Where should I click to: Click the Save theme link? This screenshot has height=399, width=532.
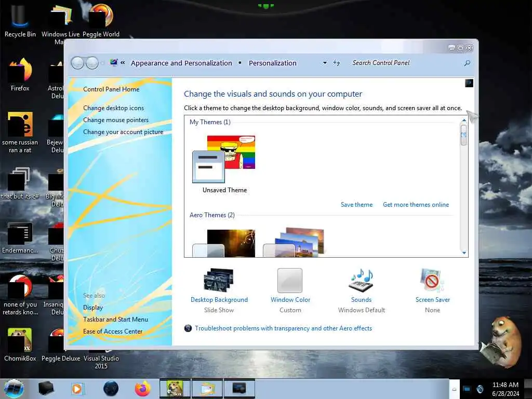356,205
